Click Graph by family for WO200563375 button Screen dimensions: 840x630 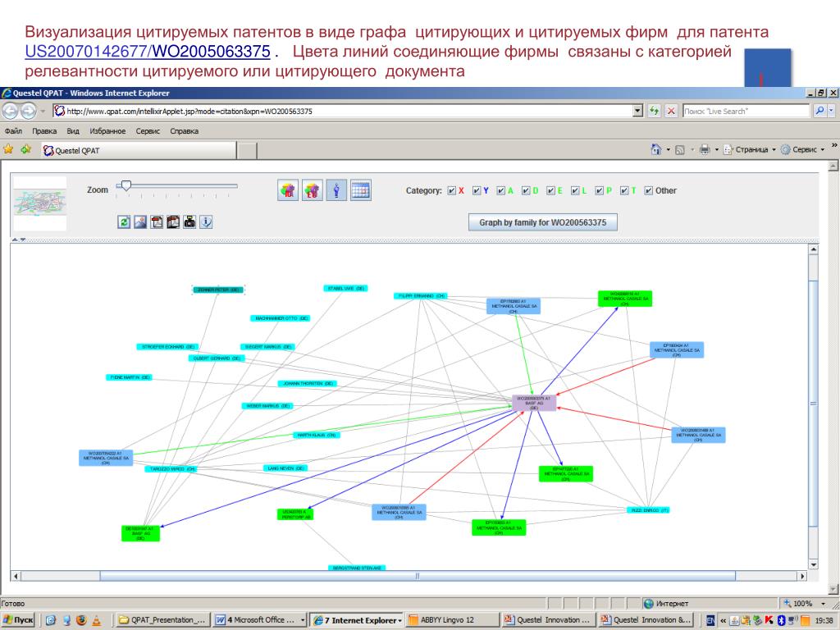click(x=543, y=222)
